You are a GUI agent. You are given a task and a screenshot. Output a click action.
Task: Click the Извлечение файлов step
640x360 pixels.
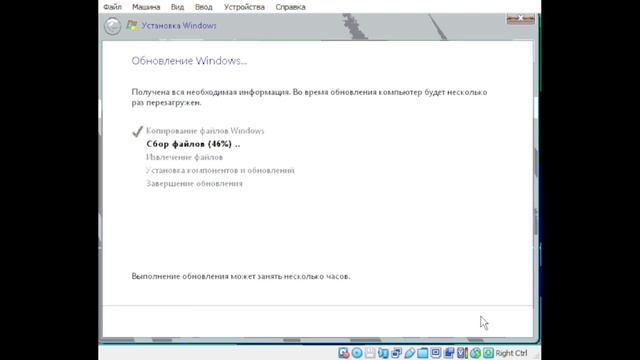click(x=184, y=157)
